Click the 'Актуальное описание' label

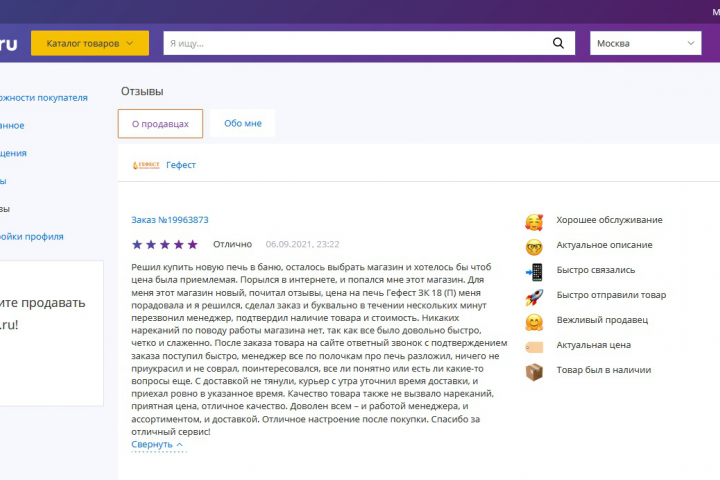pos(604,245)
